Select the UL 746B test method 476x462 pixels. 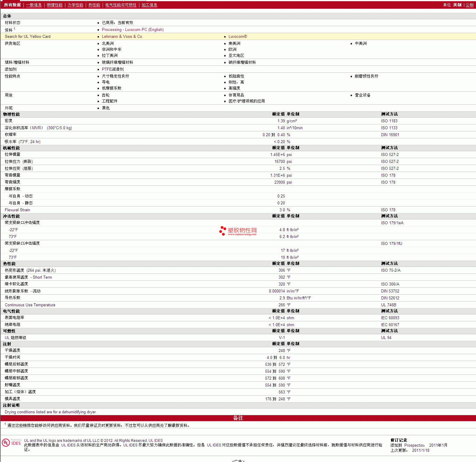[388, 305]
